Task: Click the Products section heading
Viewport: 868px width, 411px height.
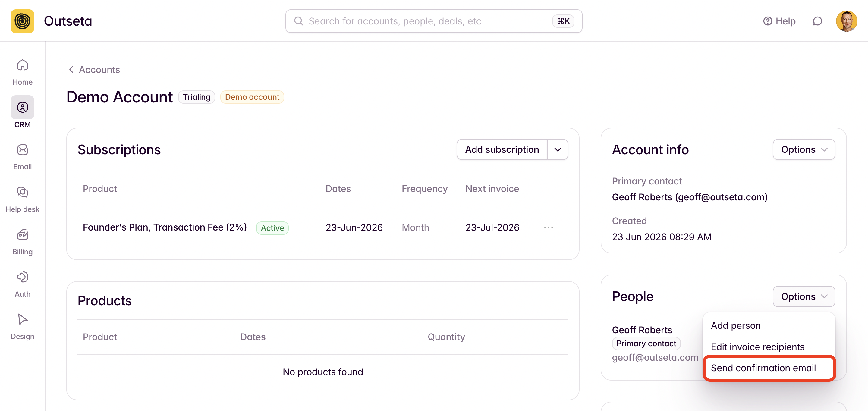Action: point(105,300)
